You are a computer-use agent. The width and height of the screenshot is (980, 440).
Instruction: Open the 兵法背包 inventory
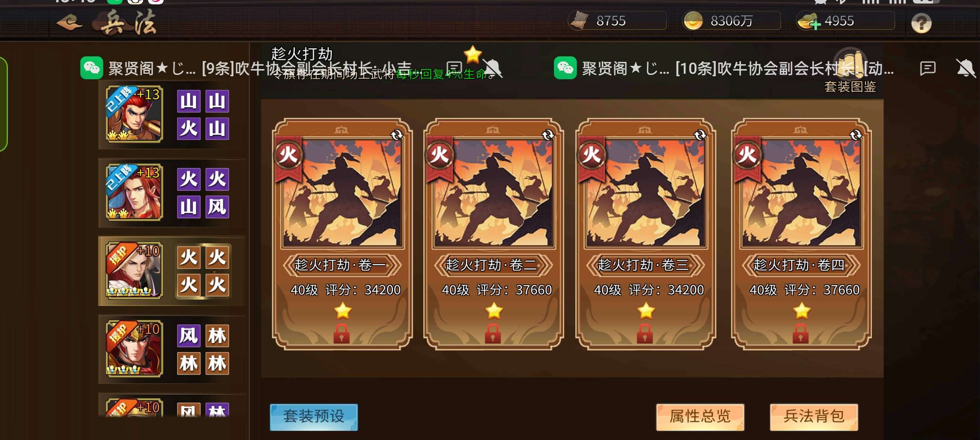[814, 417]
